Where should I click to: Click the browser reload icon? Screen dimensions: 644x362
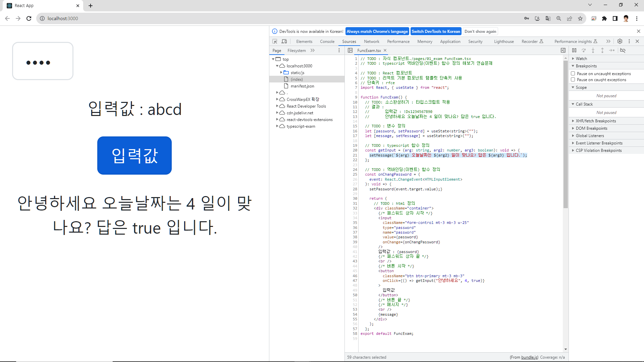pyautogui.click(x=29, y=18)
